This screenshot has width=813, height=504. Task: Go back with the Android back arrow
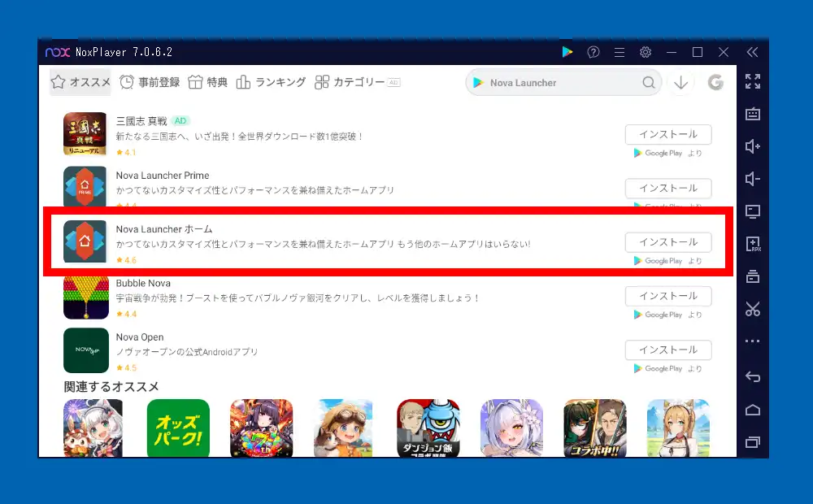click(753, 376)
